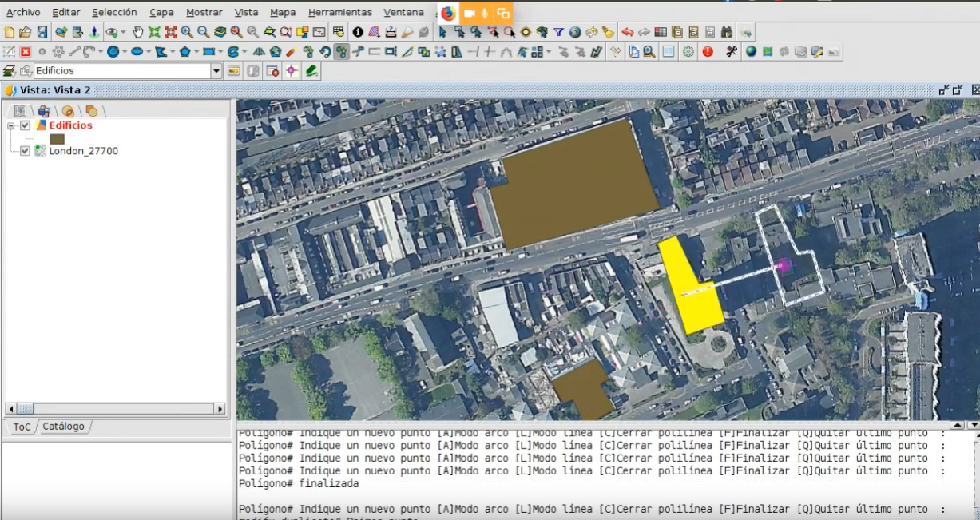Open the Capa menu
Screen dimensions: 980x520
click(x=161, y=12)
